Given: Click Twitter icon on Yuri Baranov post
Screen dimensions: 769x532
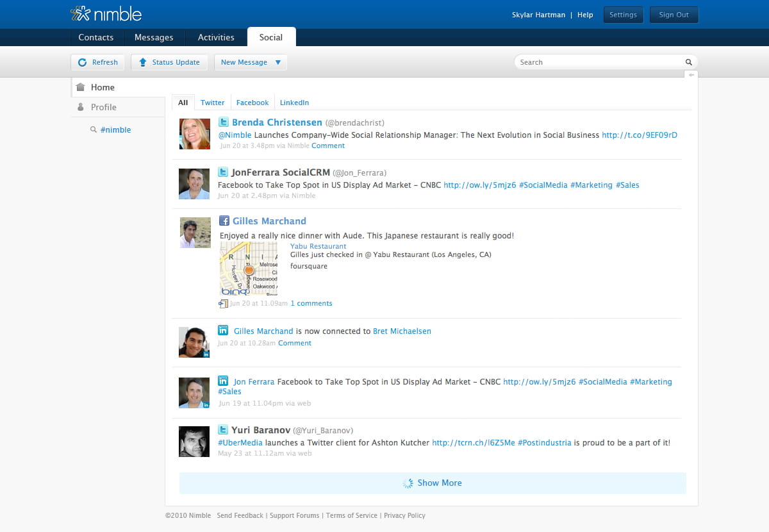Looking at the screenshot, I should click(x=223, y=429).
